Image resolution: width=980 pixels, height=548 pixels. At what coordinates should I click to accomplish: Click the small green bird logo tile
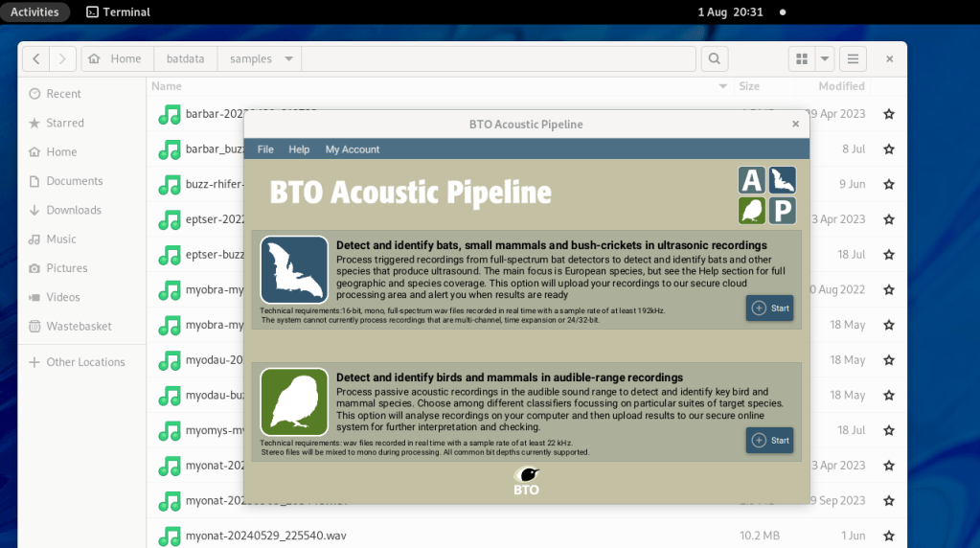point(752,211)
